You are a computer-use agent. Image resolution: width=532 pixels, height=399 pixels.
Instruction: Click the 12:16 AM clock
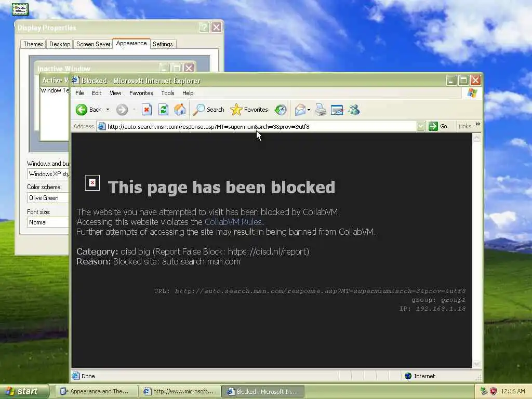513,391
